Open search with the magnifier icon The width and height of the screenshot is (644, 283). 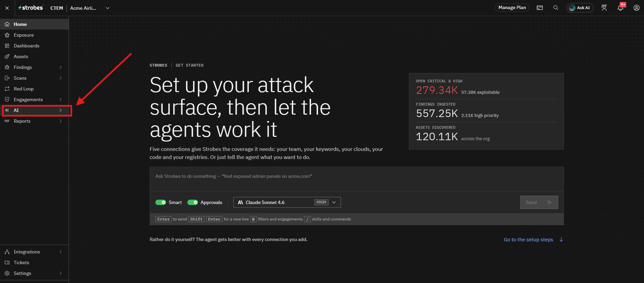[556, 8]
